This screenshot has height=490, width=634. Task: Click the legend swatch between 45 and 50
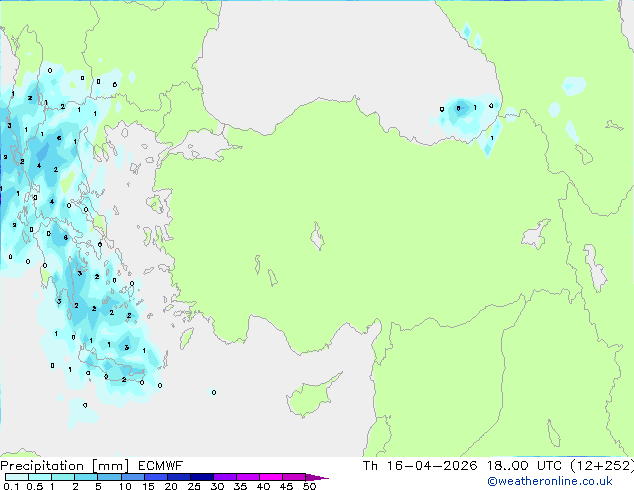[x=294, y=477]
